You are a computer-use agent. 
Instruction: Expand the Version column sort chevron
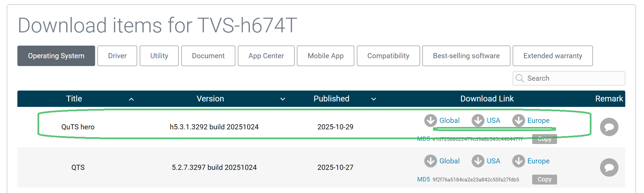tap(282, 99)
